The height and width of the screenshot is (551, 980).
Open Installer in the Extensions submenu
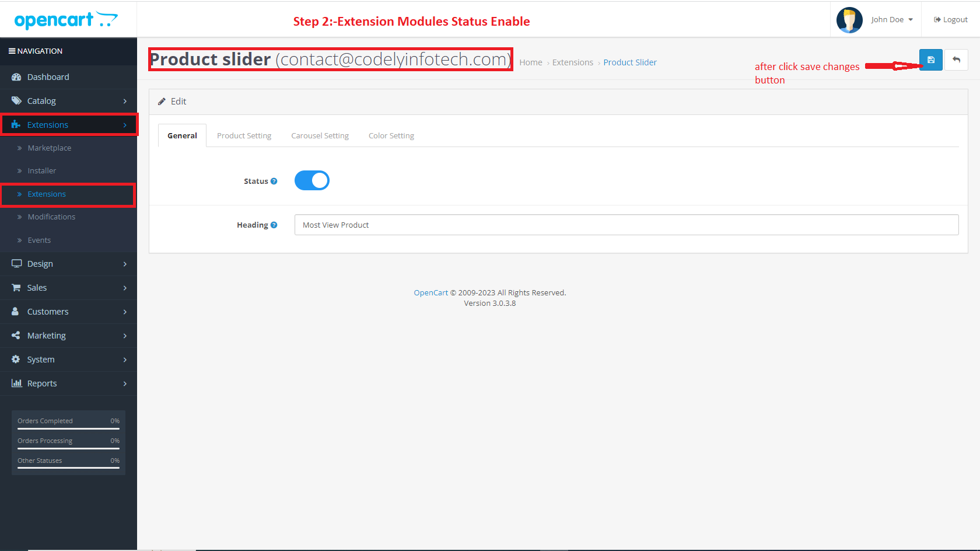68,171
